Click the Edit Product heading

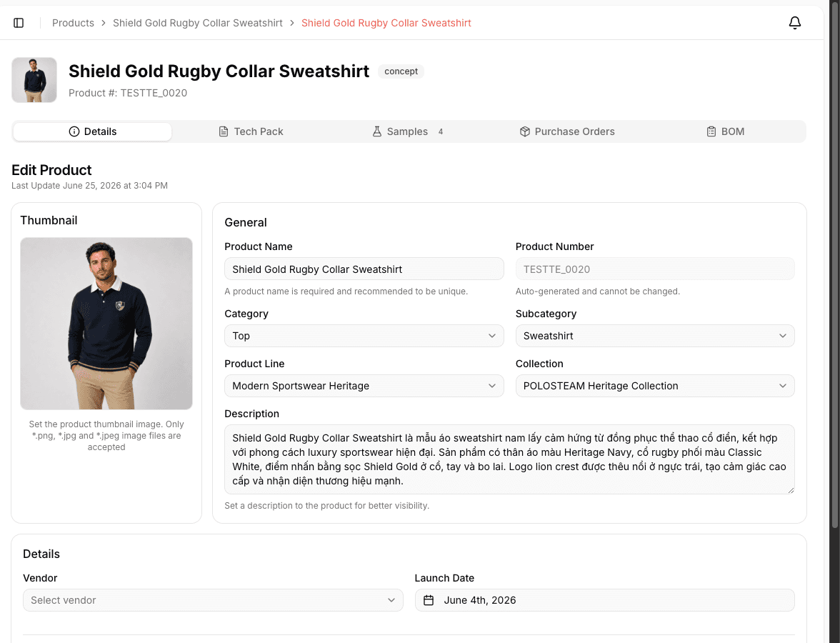51,170
